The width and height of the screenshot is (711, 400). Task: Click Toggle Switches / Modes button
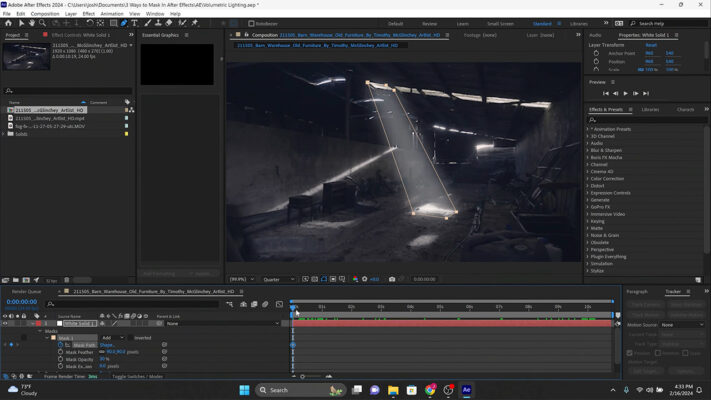click(x=137, y=376)
